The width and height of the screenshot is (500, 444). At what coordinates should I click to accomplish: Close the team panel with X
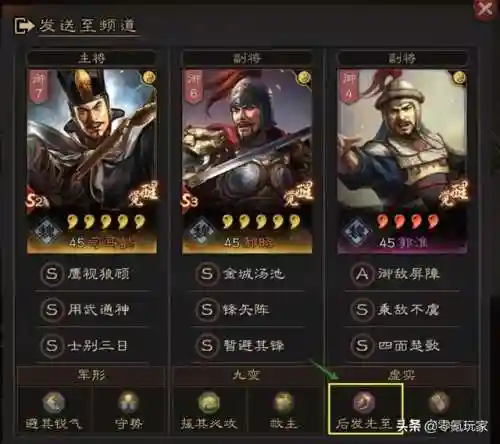tap(484, 10)
